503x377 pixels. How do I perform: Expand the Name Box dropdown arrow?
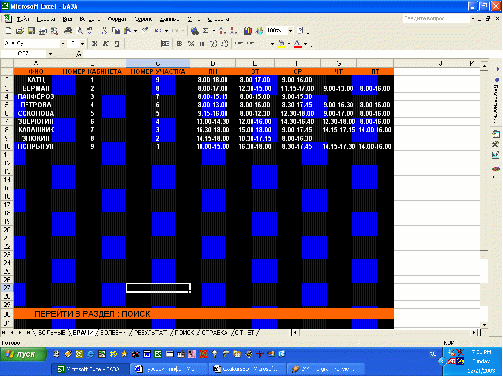point(50,54)
